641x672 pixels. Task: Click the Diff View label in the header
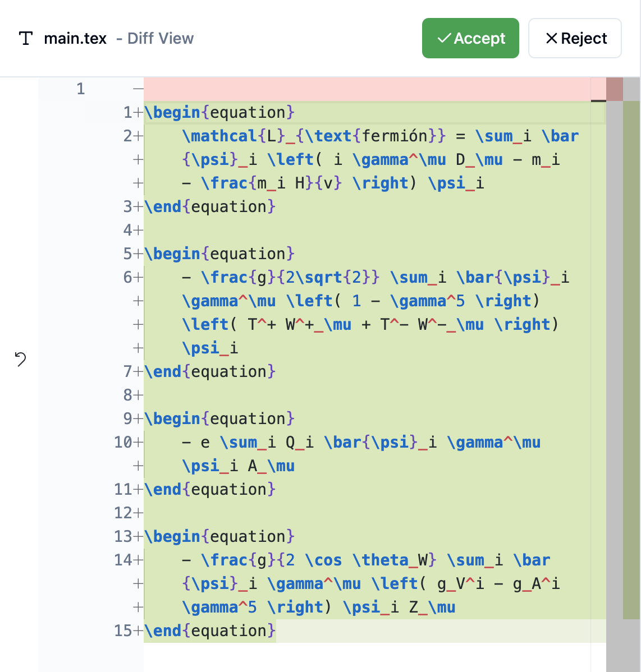click(x=161, y=38)
